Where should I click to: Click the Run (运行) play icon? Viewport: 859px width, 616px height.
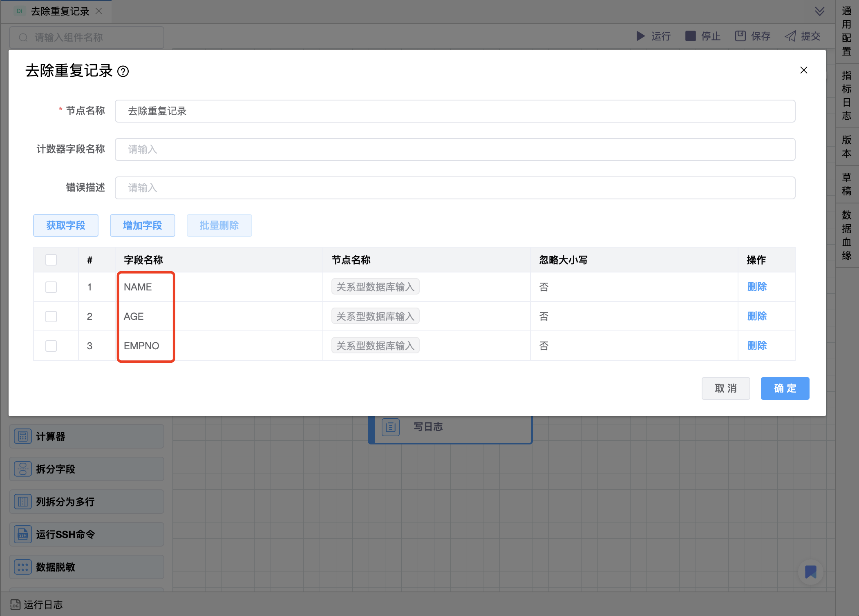coord(640,36)
